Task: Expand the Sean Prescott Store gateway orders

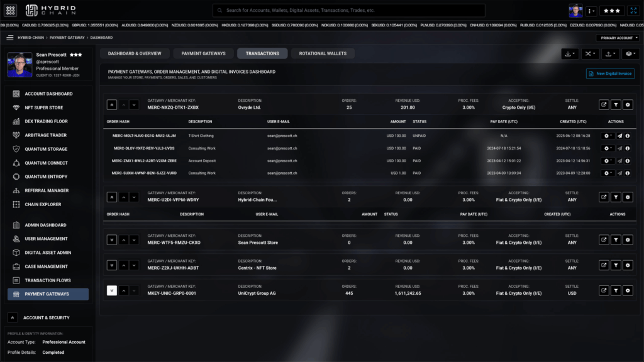Action: click(x=111, y=240)
